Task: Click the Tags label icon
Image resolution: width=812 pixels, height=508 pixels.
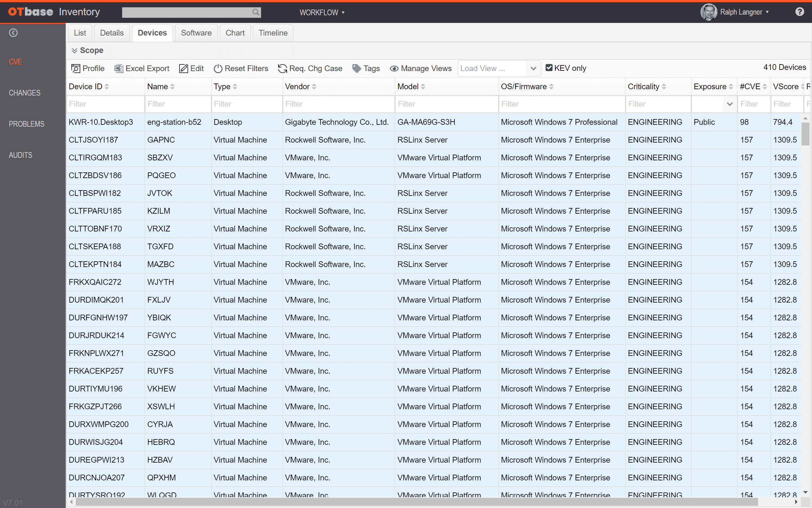Action: [x=357, y=69]
